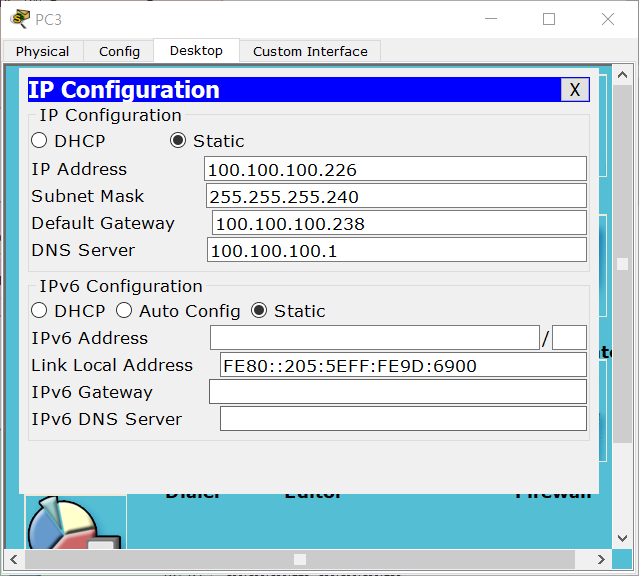Click the IP Address field 100.100.100.226

(395, 169)
